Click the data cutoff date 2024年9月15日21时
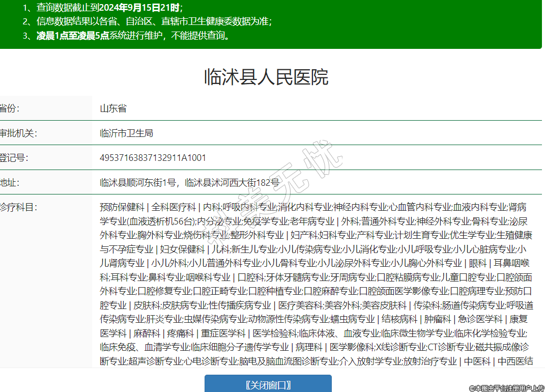The width and height of the screenshot is (545, 392). coord(140,8)
